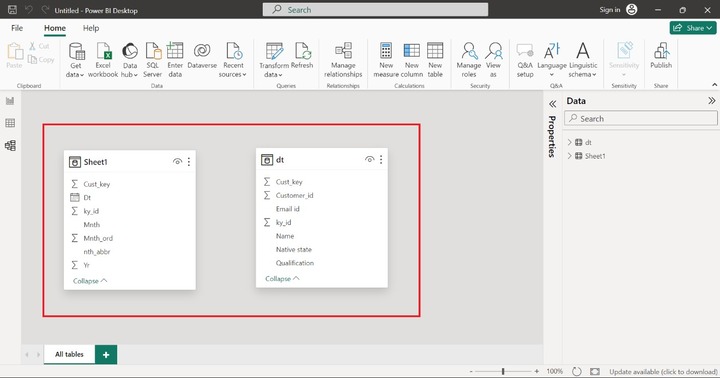
Task: Click Update available in status bar
Action: pos(663,372)
